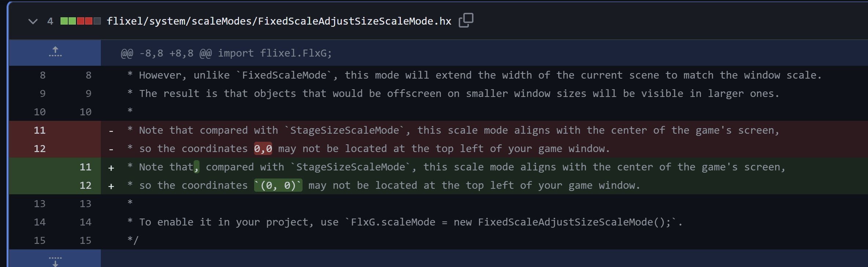Viewport: 868px width, 267px height.
Task: Click the first green diff stat square
Action: click(65, 21)
